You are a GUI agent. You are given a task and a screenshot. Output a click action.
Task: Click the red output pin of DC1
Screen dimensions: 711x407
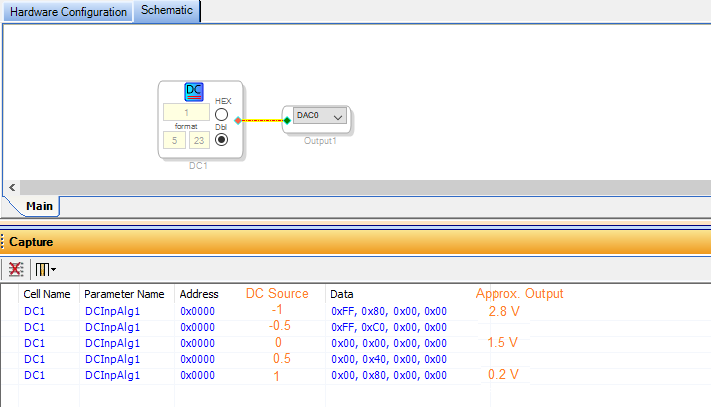coord(238,121)
